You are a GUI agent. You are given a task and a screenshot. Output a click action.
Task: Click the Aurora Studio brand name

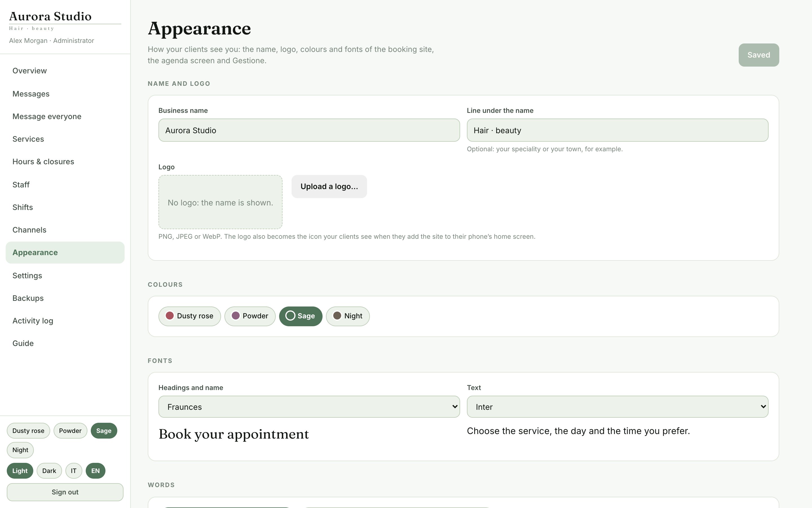50,16
